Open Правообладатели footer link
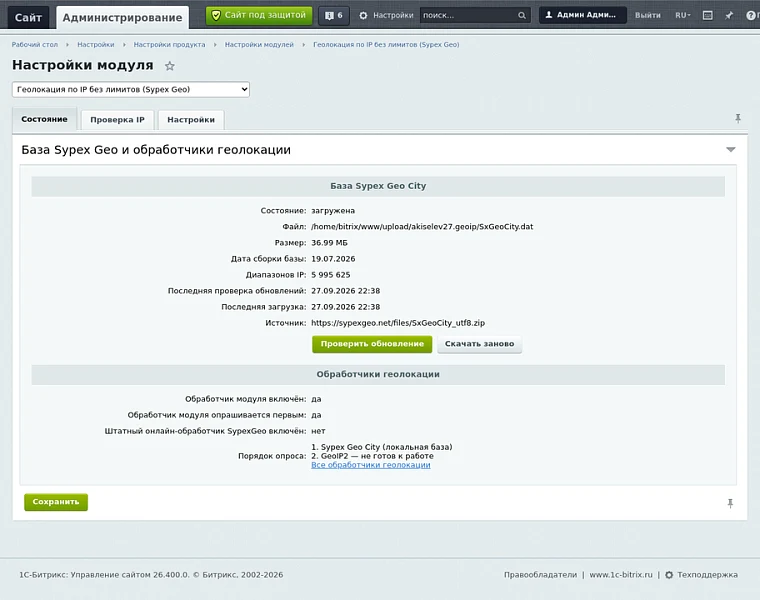This screenshot has height=600, width=760. (x=540, y=575)
